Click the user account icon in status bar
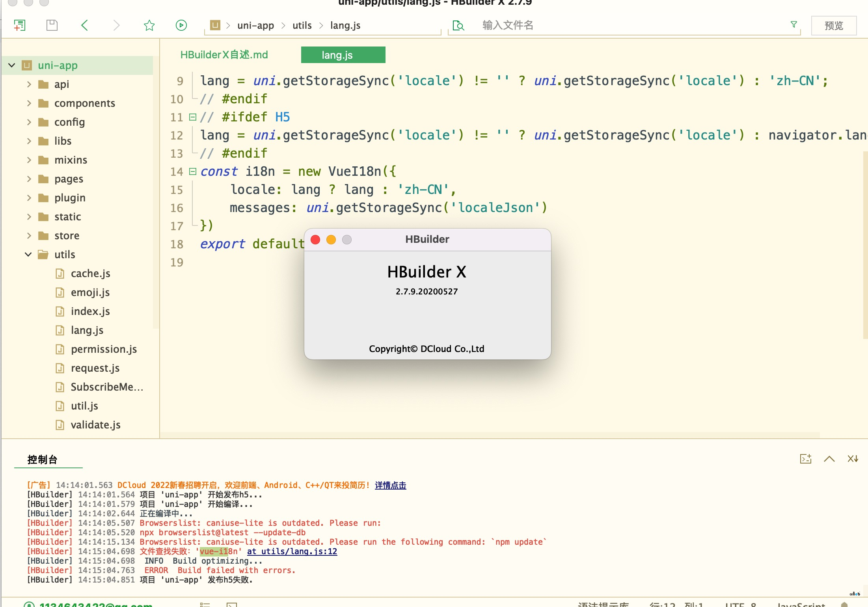Viewport: 868px width, 607px height. (x=29, y=604)
